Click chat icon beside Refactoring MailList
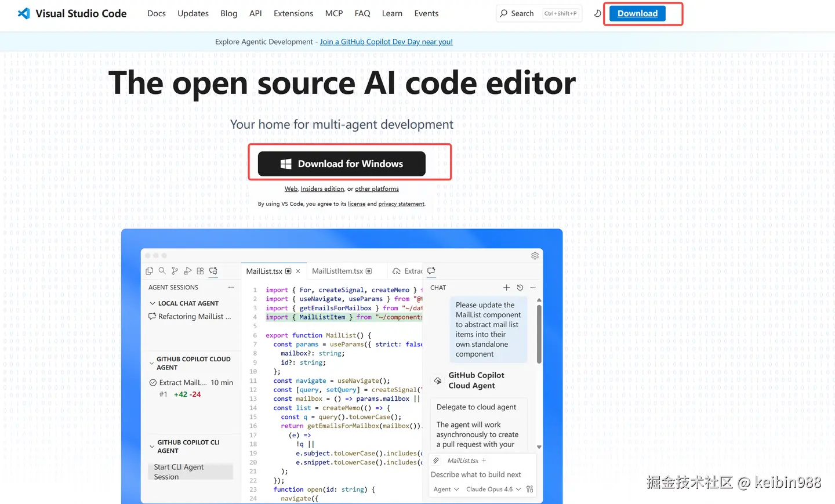The image size is (835, 504). click(x=153, y=317)
